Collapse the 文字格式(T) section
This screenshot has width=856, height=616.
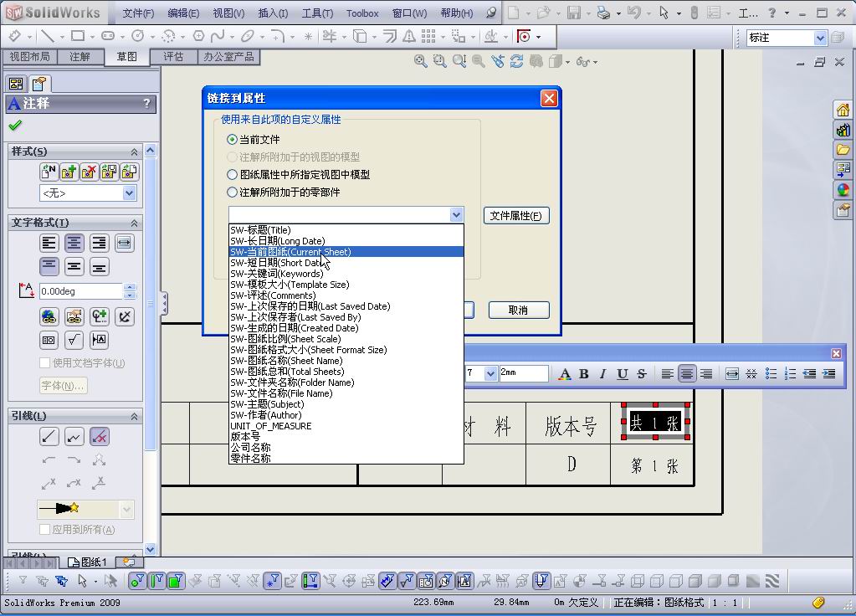tap(134, 223)
